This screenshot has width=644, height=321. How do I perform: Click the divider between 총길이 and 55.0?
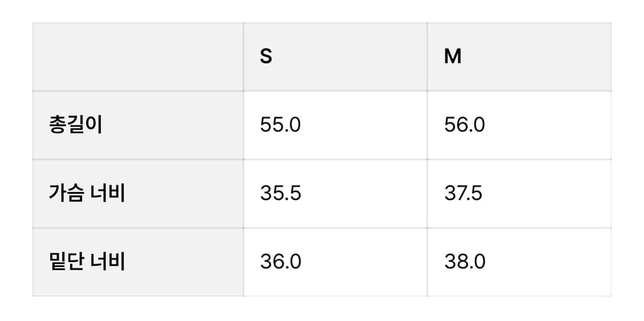coord(243,125)
